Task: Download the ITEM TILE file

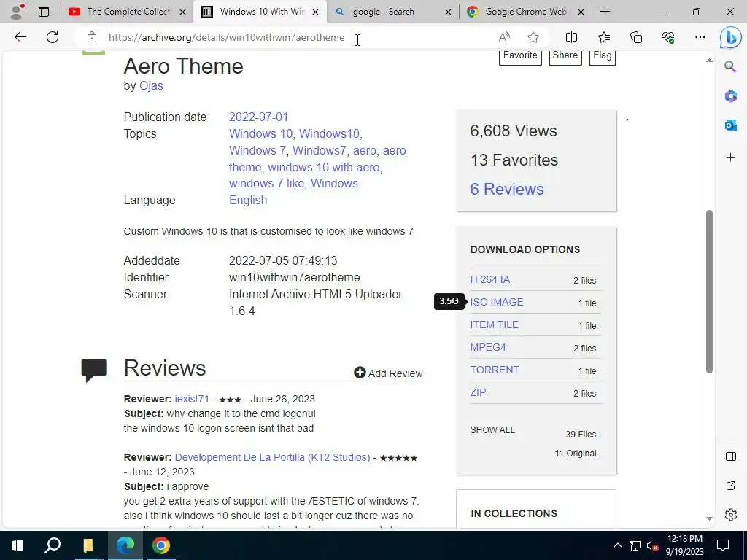Action: 494,324
